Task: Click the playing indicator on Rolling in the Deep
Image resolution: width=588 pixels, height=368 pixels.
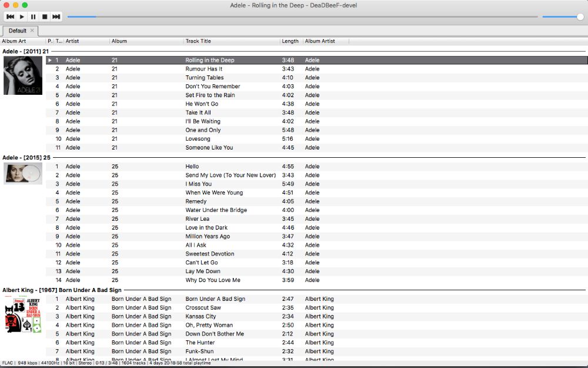Action: (x=50, y=60)
